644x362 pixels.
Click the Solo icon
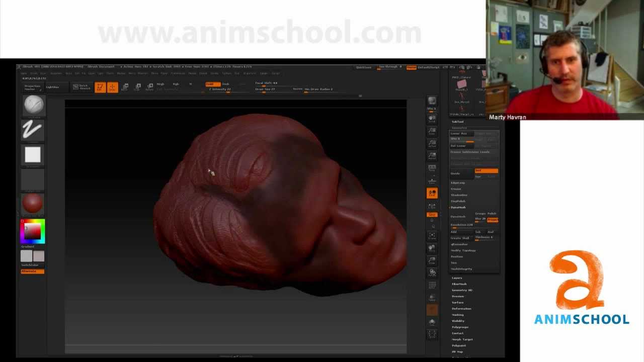point(432,322)
